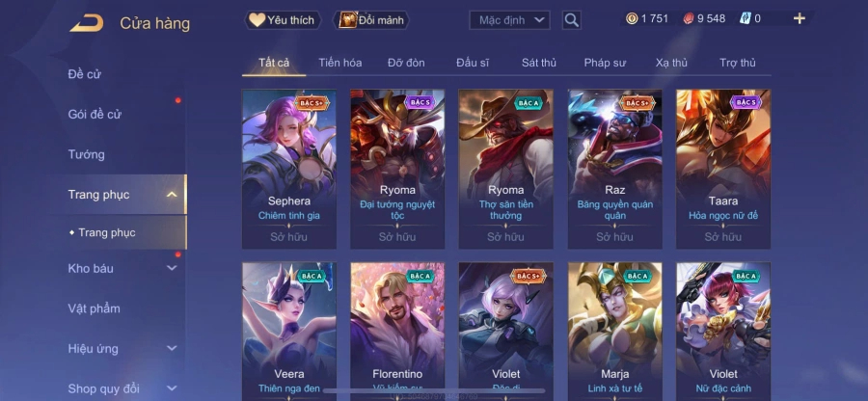Open the Yêu thích heart favorites button
This screenshot has height=401, width=868.
283,20
